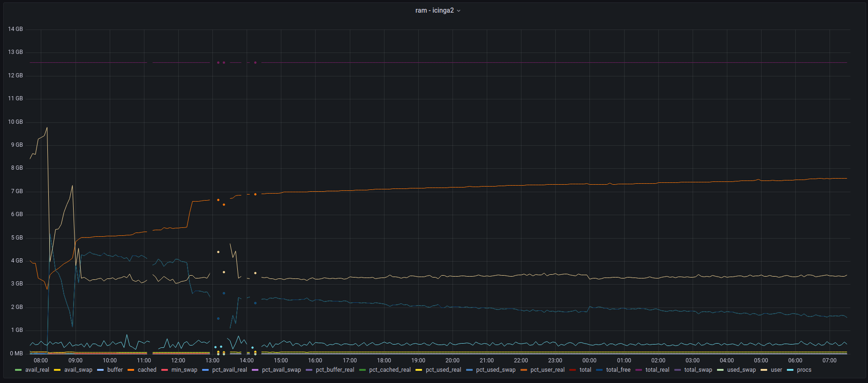Open the ram - icinga2 panel title menu
Viewport: 868px width, 383px height.
point(438,10)
